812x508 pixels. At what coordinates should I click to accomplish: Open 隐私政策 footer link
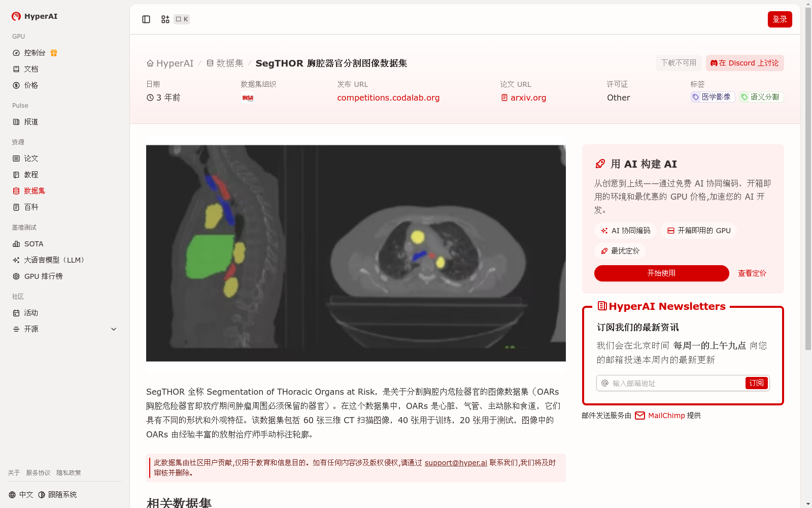[69, 473]
